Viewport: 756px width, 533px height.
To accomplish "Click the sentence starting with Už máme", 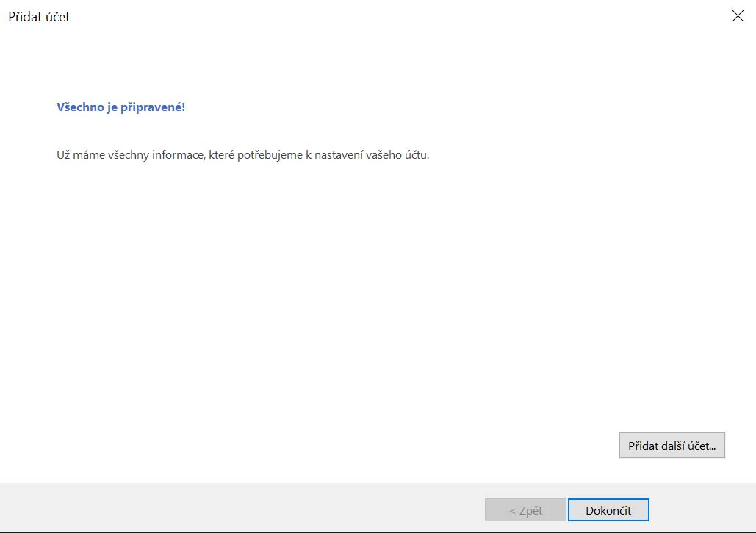I will pyautogui.click(x=242, y=155).
